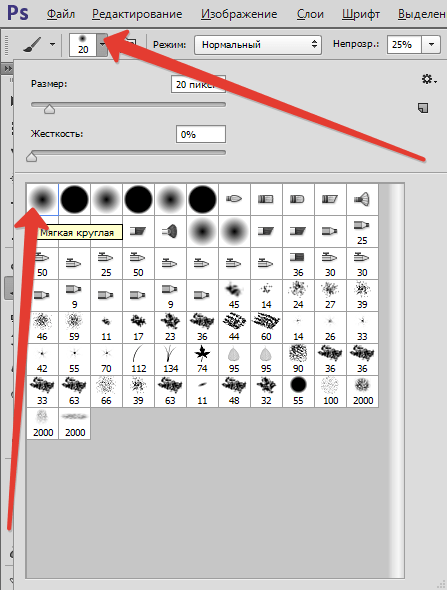Select the fan brush in top row
Screen dimensions: 447x590
[362, 199]
